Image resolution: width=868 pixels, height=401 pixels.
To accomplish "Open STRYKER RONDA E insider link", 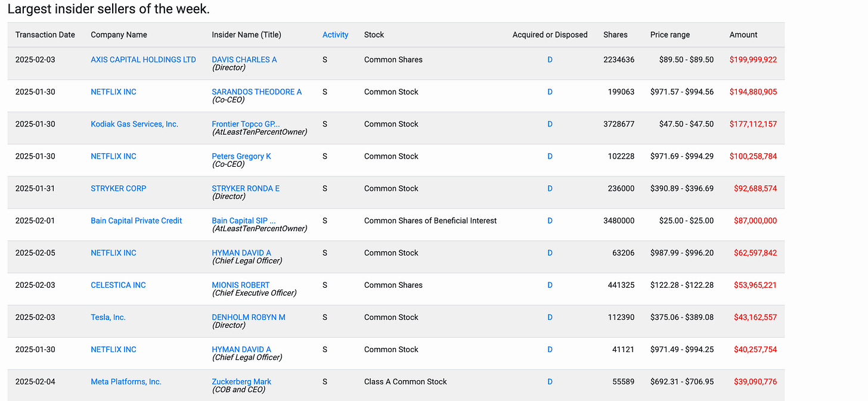I will 246,188.
